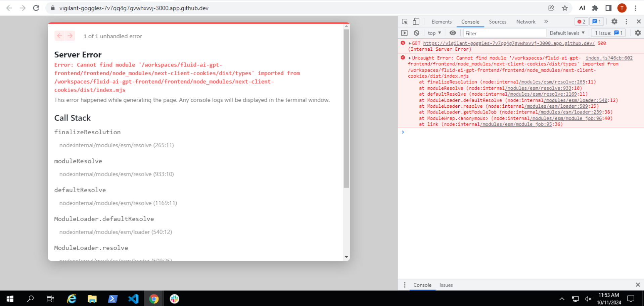Image resolution: width=644 pixels, height=306 pixels.
Task: Show the console sidebar panel
Action: click(404, 33)
